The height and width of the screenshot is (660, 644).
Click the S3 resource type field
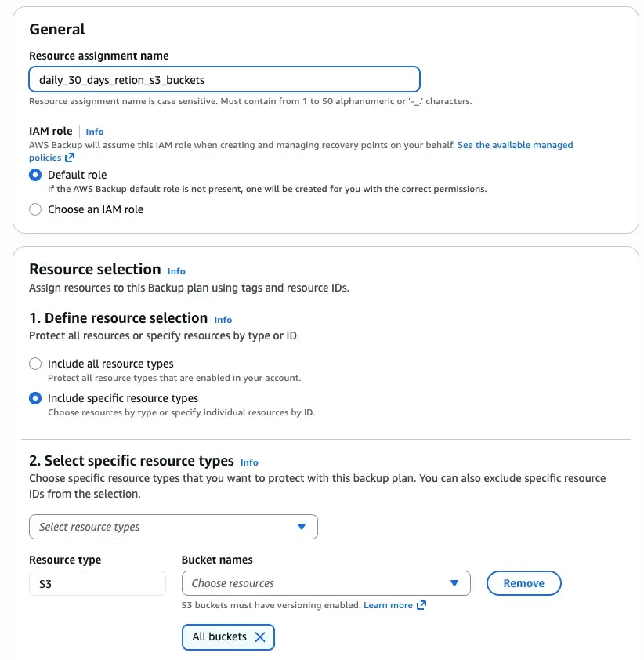tap(97, 583)
